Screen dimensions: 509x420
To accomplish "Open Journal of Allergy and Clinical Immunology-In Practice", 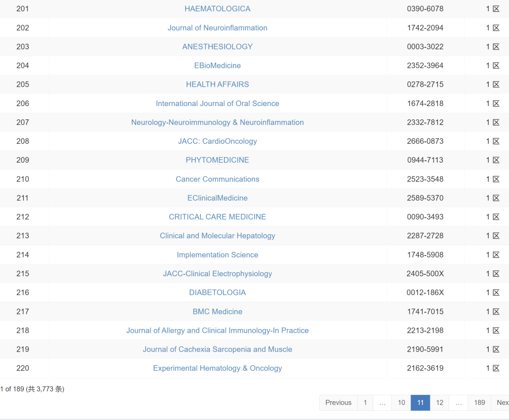I will pyautogui.click(x=217, y=330).
